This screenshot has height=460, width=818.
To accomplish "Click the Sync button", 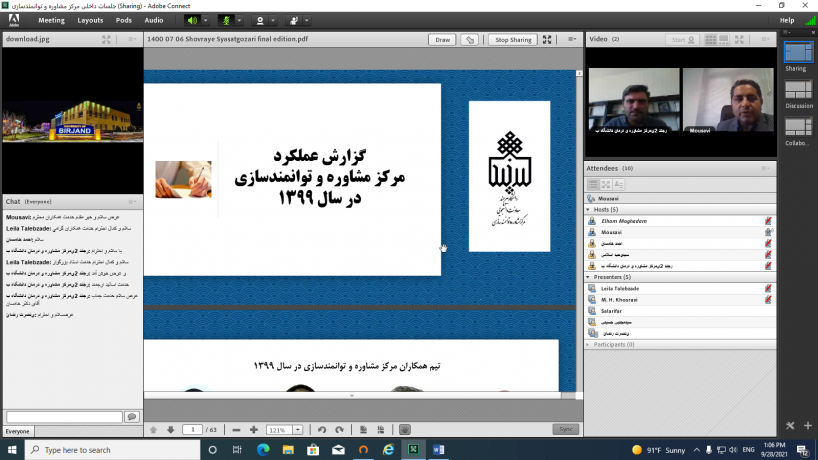I will click(x=566, y=429).
